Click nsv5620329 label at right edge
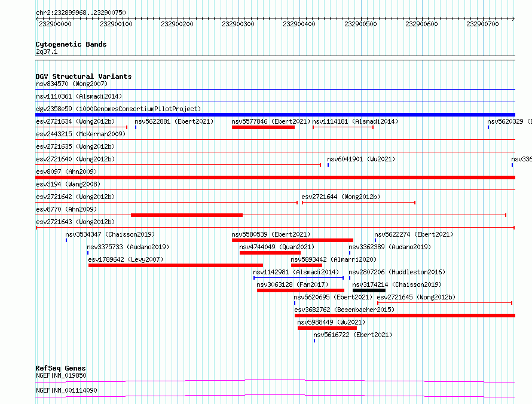This screenshot has width=532, height=404. coord(509,121)
